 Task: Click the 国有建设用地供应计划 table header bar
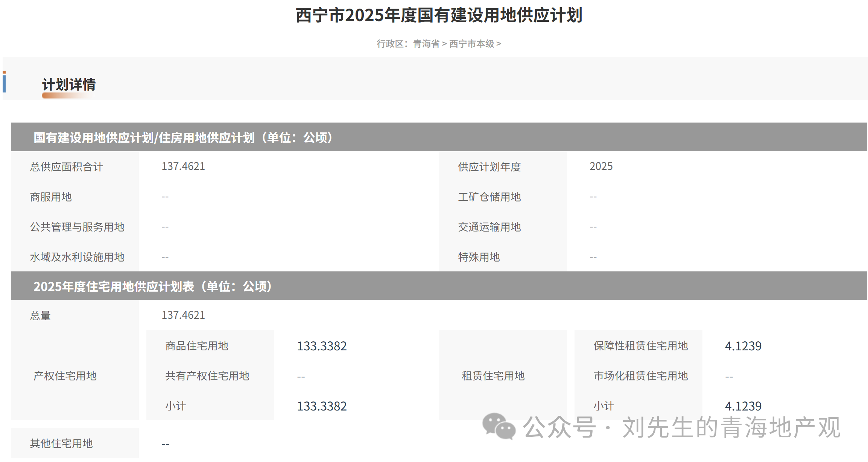(183, 138)
